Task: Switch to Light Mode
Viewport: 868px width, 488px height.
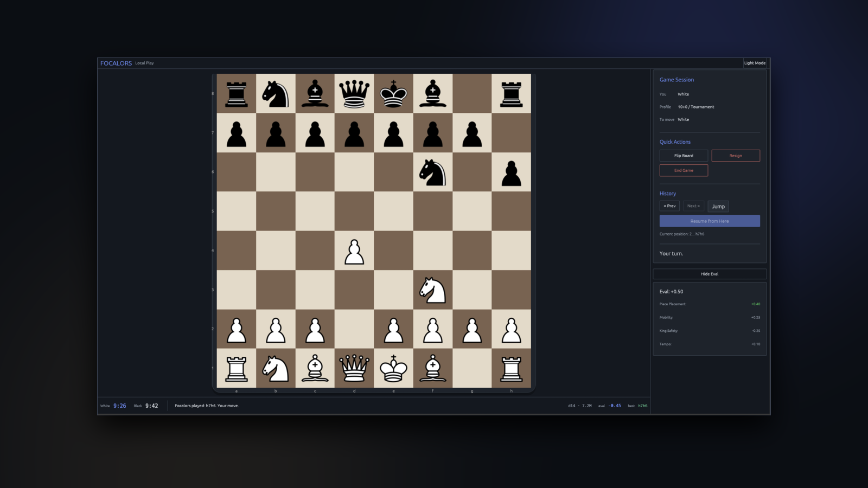Action: coord(755,63)
